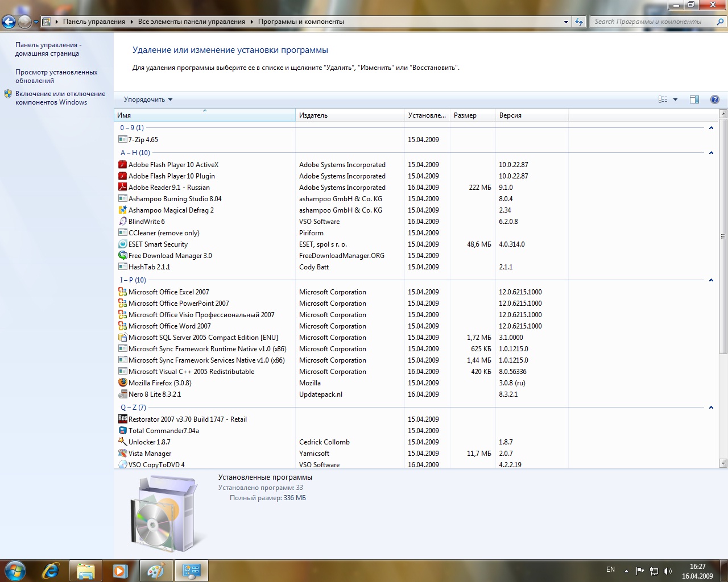The width and height of the screenshot is (728, 582).
Task: Click the EN language indicator
Action: pos(610,569)
